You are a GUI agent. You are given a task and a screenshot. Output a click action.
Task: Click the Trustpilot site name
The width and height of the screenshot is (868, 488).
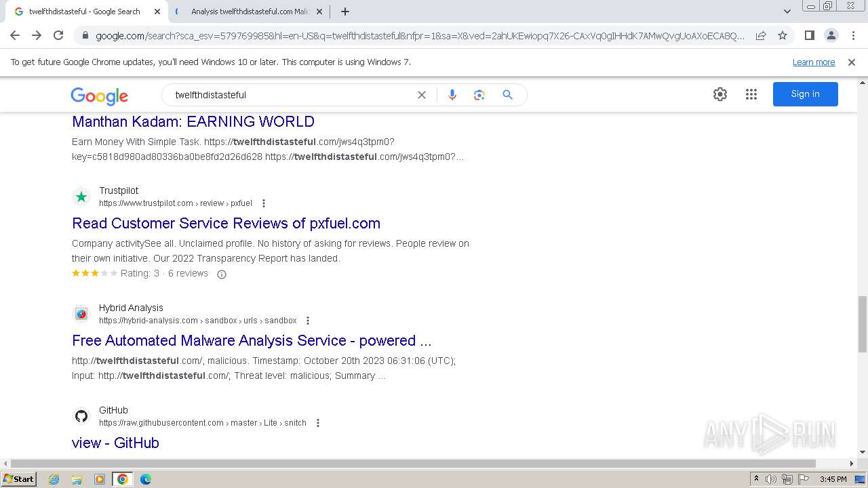[119, 190]
